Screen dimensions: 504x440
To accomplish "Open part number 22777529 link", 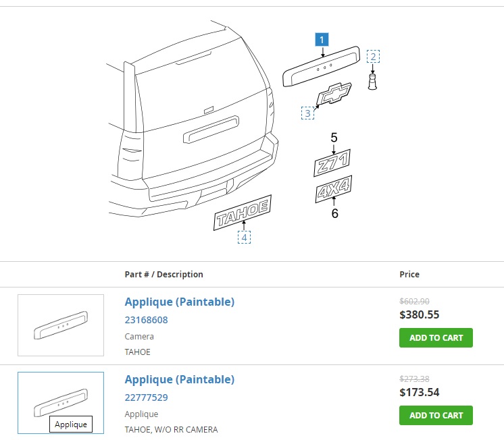I will [146, 397].
